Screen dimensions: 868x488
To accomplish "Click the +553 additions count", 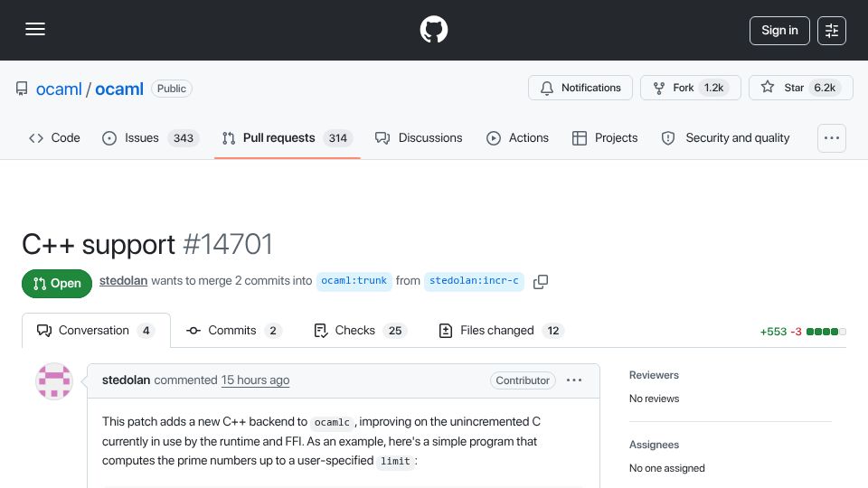I will coord(773,332).
